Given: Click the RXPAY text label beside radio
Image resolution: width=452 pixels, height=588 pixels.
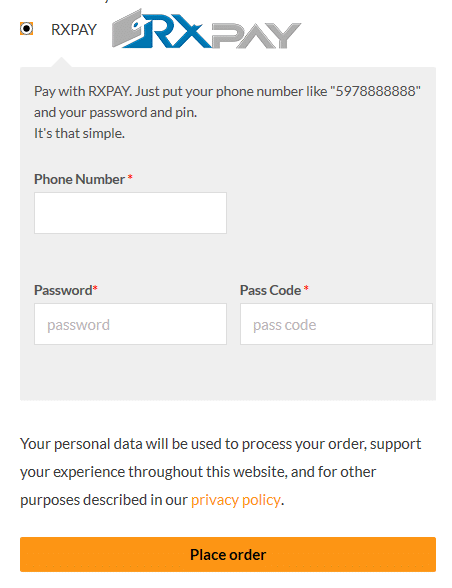Looking at the screenshot, I should 74,30.
